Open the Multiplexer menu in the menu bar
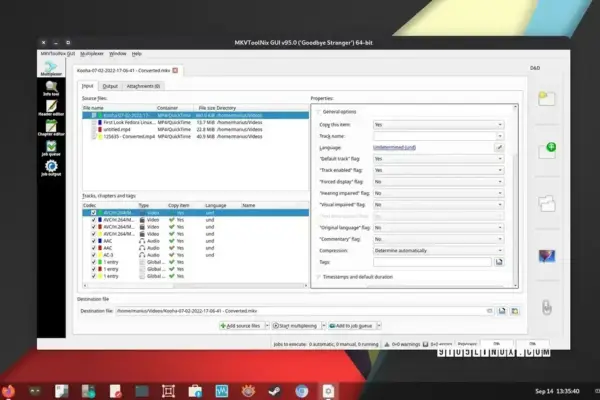This screenshot has height=400, width=600. click(92, 54)
